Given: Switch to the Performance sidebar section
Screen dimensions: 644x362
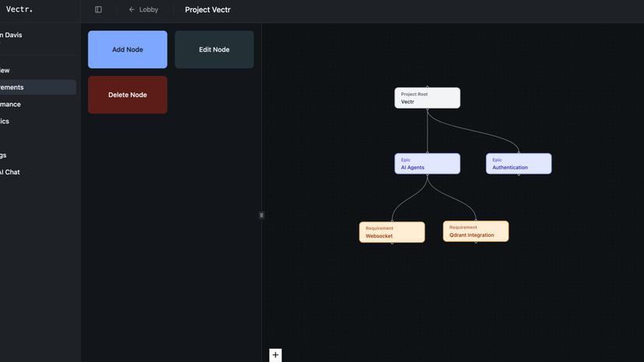Looking at the screenshot, I should [x=12, y=104].
